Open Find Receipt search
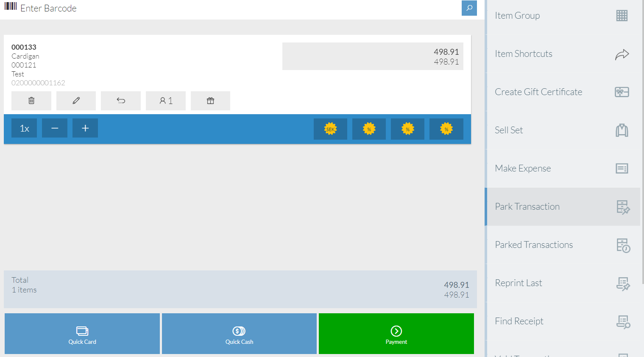 (563, 321)
